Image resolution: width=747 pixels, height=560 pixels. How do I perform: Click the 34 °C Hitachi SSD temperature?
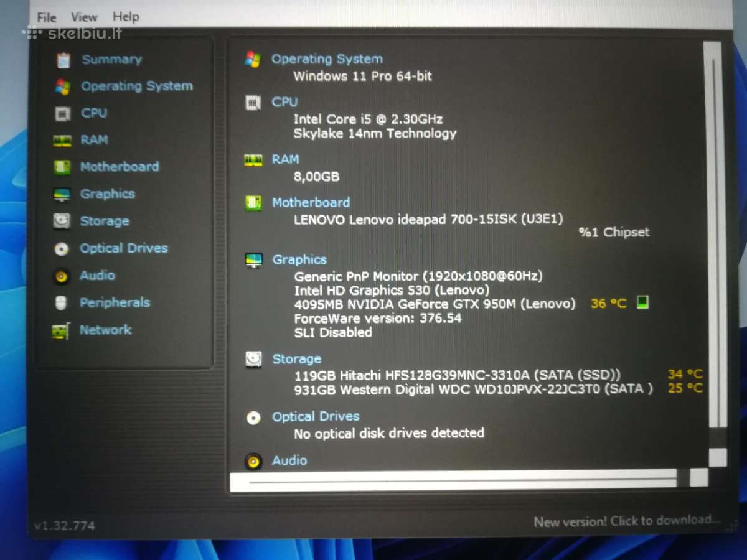[x=685, y=374]
